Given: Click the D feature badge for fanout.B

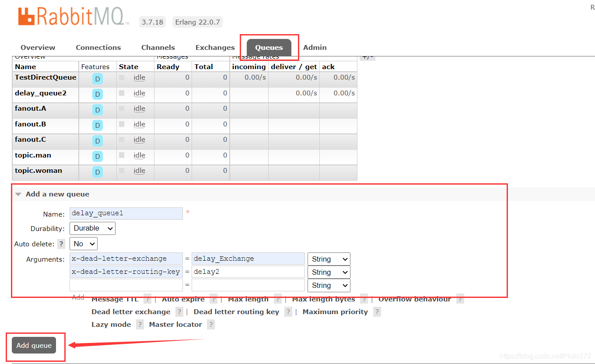Looking at the screenshot, I should coord(98,126).
